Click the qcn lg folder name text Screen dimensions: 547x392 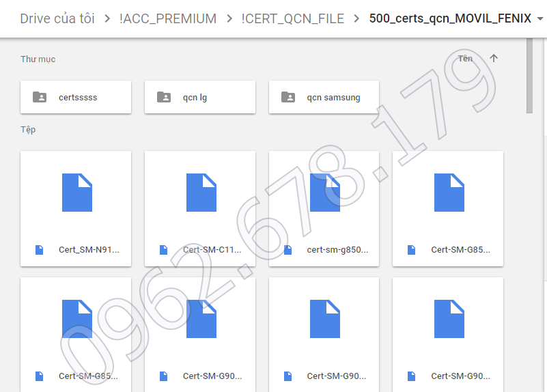[195, 97]
